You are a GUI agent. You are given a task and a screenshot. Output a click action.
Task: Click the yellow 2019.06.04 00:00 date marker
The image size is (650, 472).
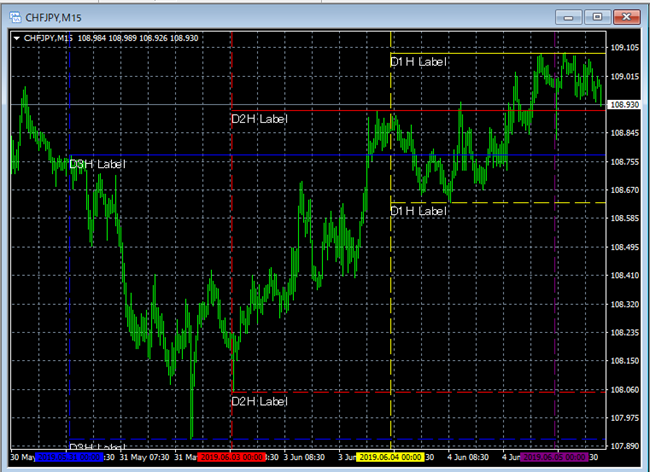coord(390,457)
